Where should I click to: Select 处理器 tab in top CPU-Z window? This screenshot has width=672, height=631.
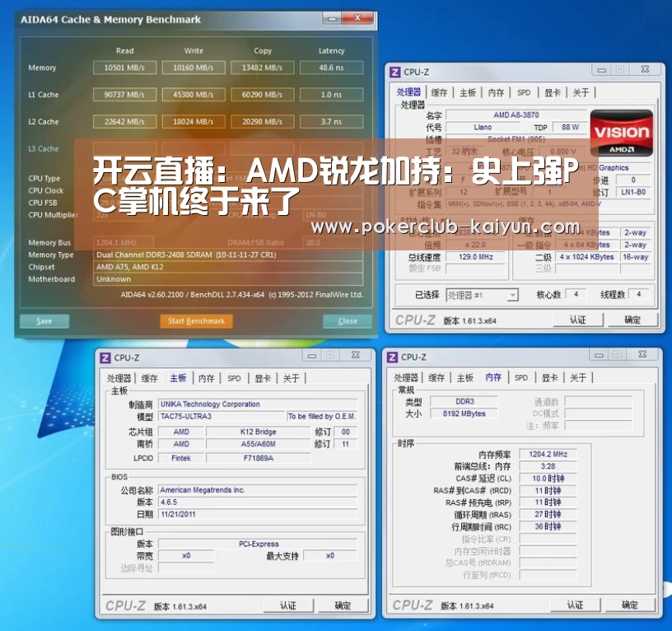(x=408, y=91)
